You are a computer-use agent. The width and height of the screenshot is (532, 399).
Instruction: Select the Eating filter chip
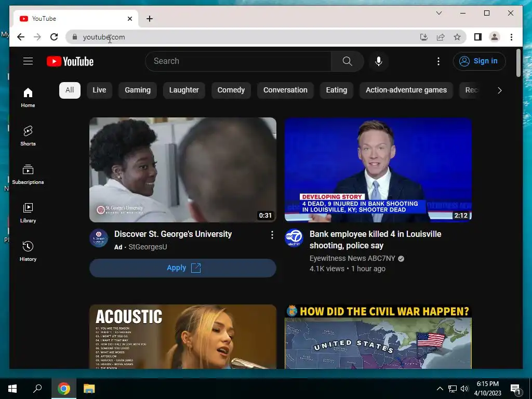coord(337,90)
